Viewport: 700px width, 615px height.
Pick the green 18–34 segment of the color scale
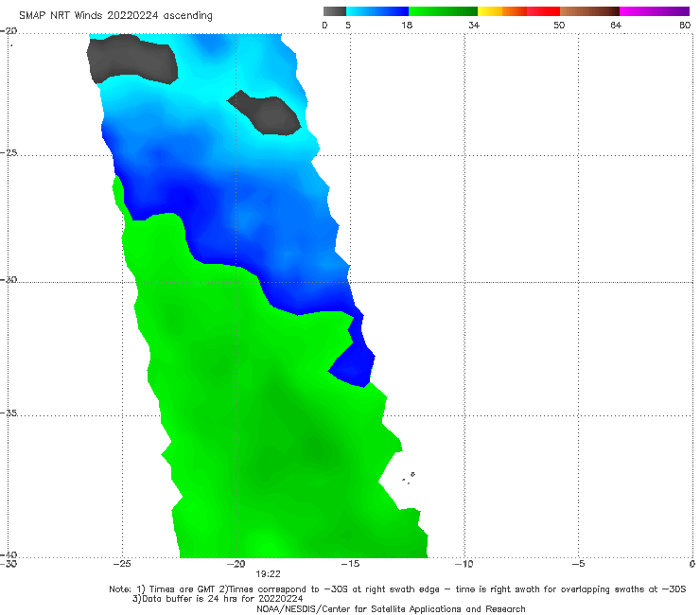pyautogui.click(x=443, y=11)
